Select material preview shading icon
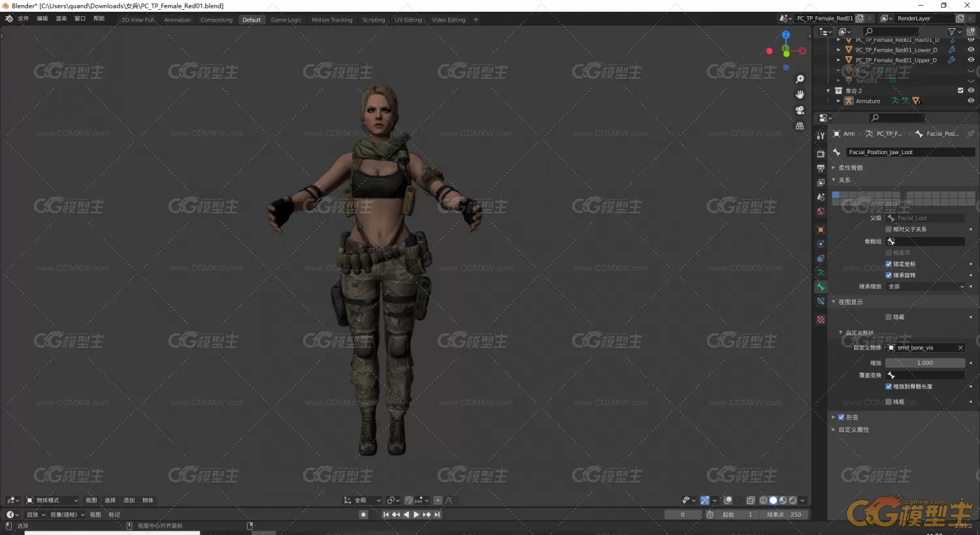 pos(783,500)
